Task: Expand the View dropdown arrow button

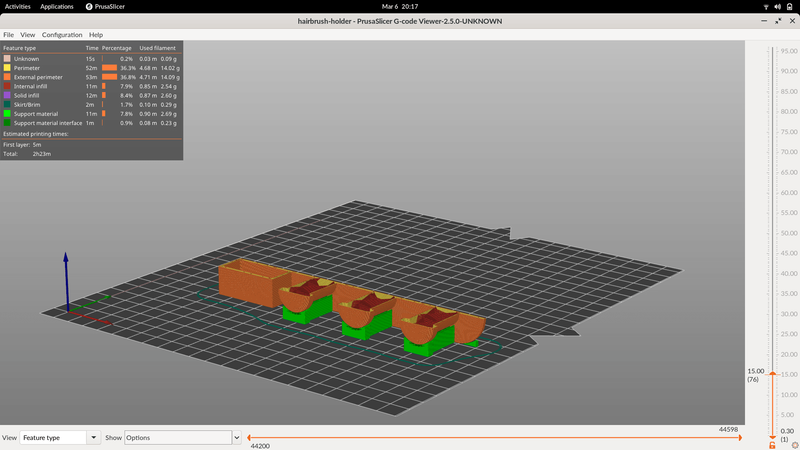Action: [x=93, y=438]
